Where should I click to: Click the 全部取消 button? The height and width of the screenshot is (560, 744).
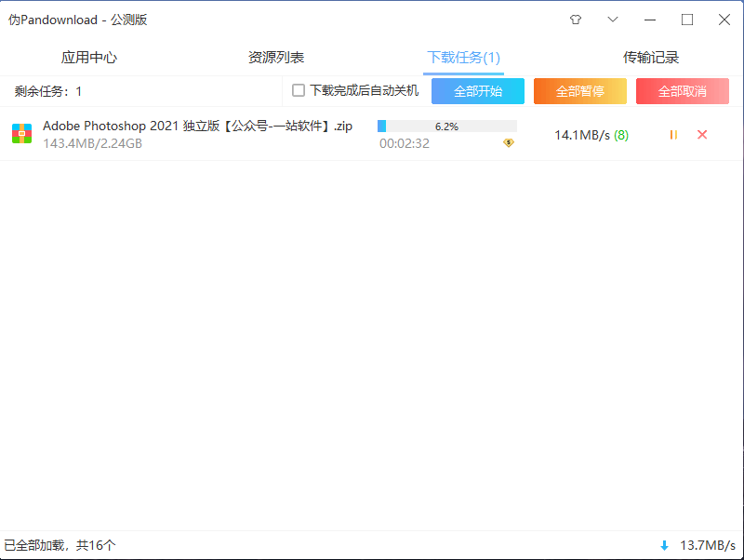point(683,91)
